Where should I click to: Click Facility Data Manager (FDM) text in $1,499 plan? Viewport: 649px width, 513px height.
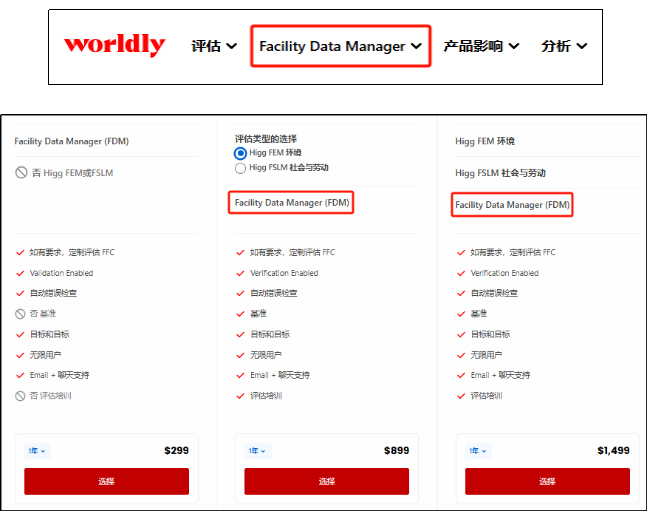512,205
